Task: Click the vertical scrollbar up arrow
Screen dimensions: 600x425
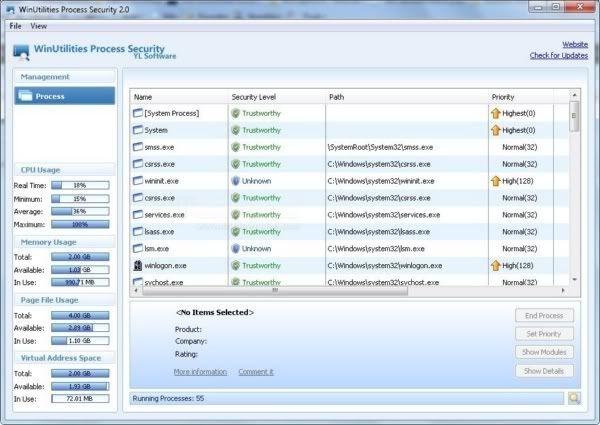Action: pyautogui.click(x=574, y=95)
